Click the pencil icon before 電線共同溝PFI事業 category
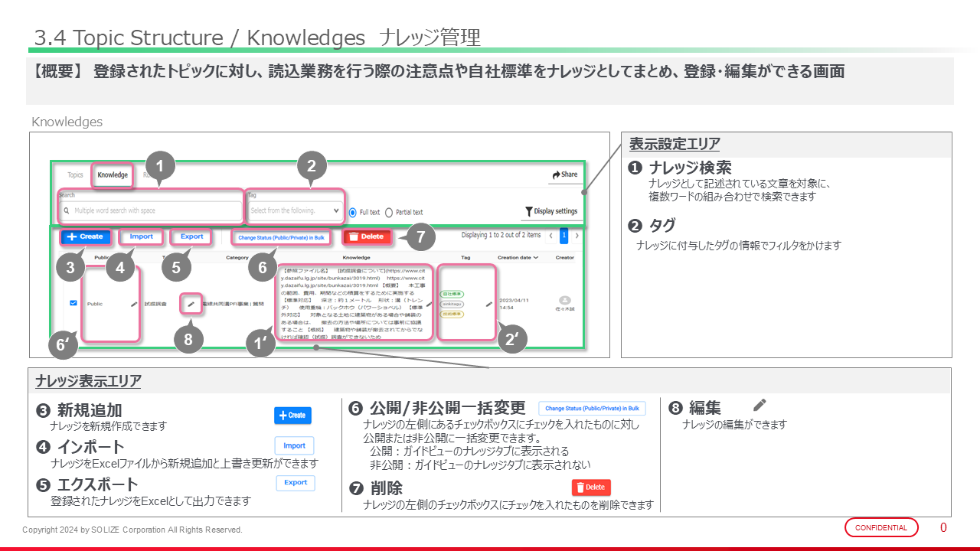980x551 pixels. pos(191,304)
